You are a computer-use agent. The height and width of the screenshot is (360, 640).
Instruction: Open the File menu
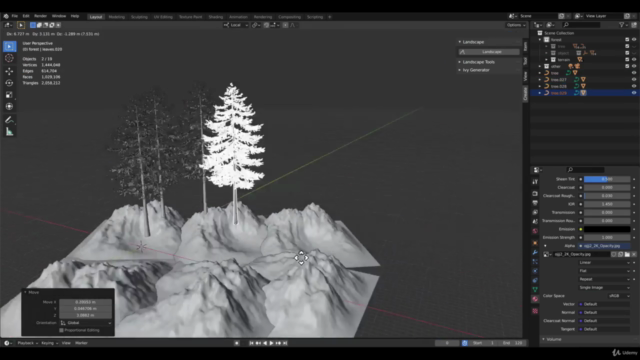(15, 16)
